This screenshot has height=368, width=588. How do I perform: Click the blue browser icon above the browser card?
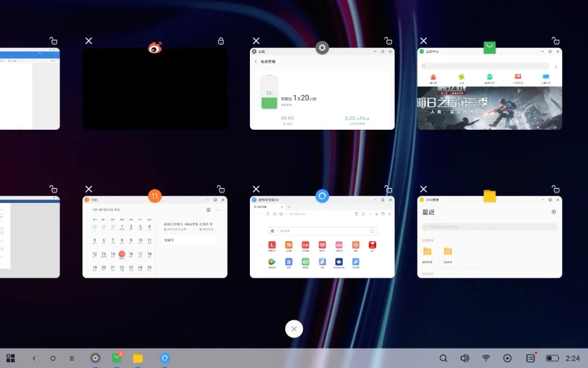(x=322, y=196)
